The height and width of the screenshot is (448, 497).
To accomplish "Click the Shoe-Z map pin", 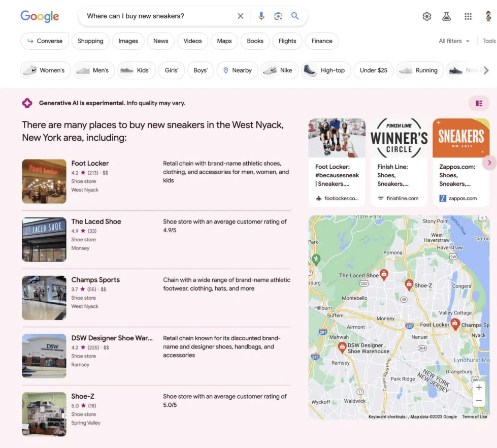I will (409, 284).
